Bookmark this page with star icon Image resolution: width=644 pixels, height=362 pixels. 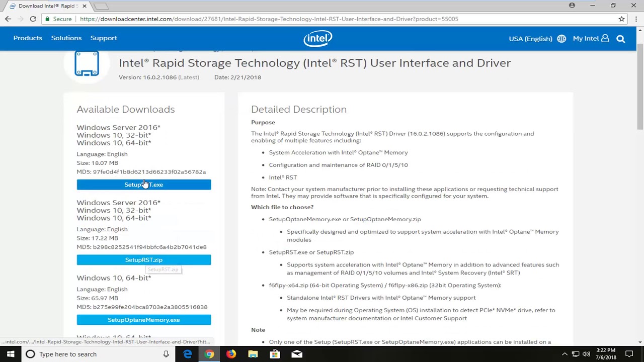click(x=622, y=19)
